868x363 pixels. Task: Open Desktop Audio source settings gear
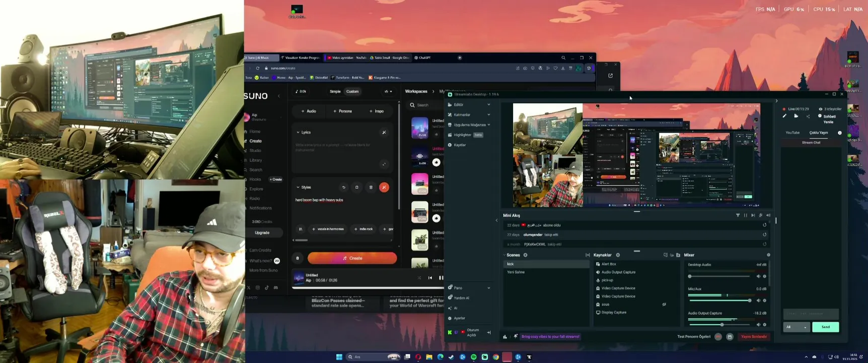click(765, 276)
